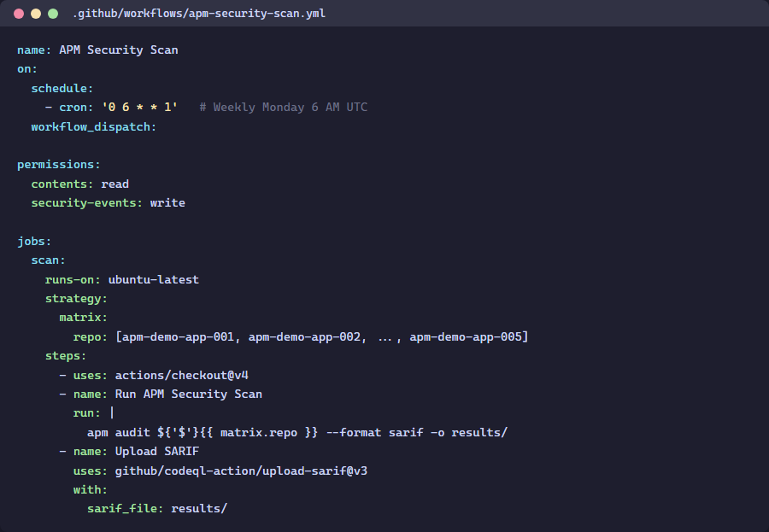Screen dimensions: 769x532
Task: Click the 'sarif_file' key
Action: pyautogui.click(x=125, y=509)
